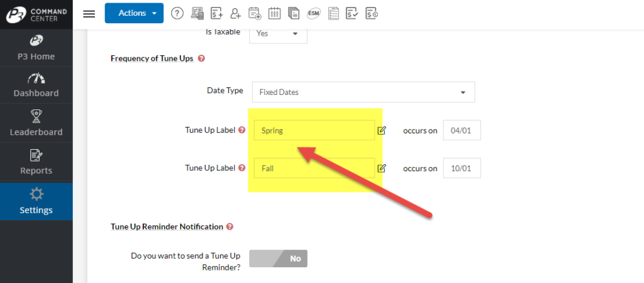Click the ESM toolbar icon
The height and width of the screenshot is (283, 644).
tap(313, 13)
